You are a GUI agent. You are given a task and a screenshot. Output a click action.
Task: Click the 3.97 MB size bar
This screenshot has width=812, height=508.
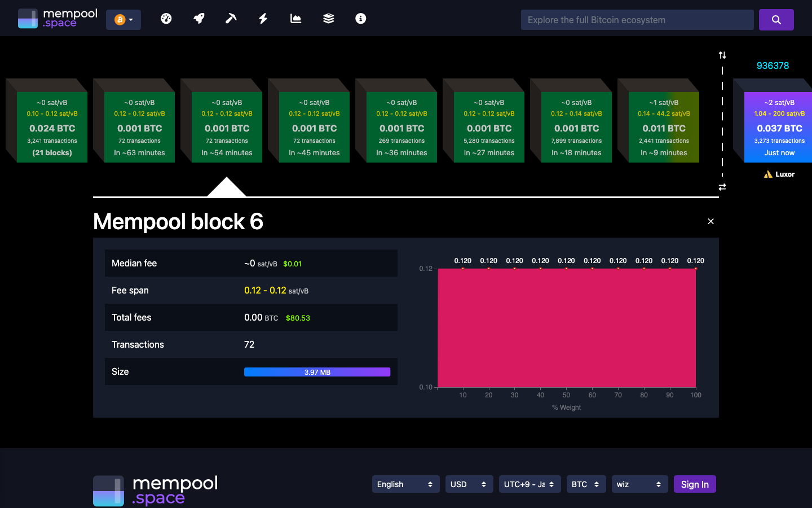click(317, 371)
